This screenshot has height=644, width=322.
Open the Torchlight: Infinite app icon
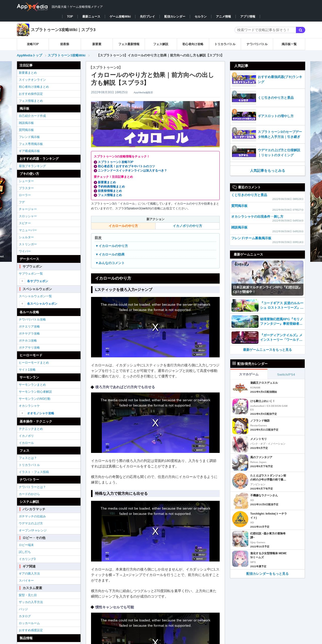[x=240, y=519]
